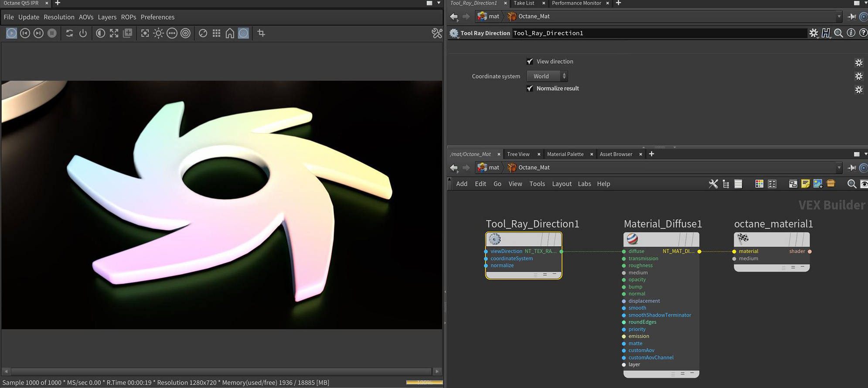Expand the network editor path dropdown arrow

click(839, 168)
